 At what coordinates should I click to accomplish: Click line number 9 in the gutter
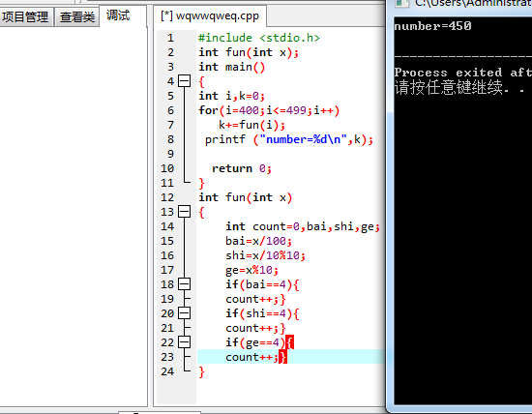point(170,154)
